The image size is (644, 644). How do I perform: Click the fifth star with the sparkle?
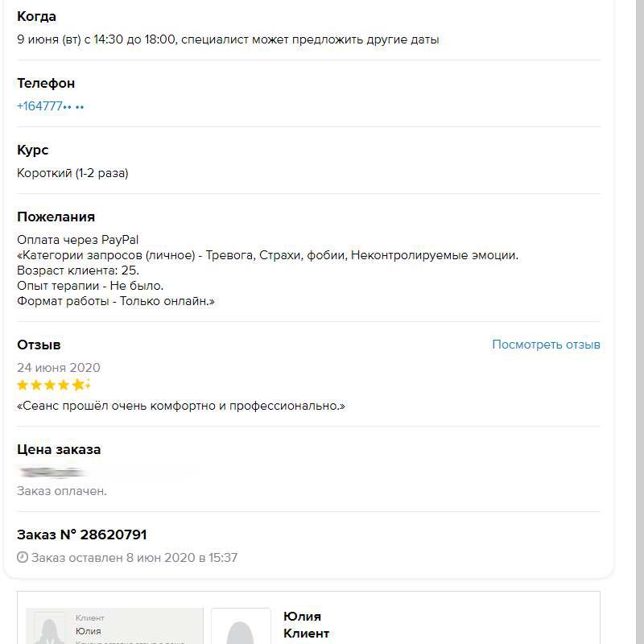79,385
